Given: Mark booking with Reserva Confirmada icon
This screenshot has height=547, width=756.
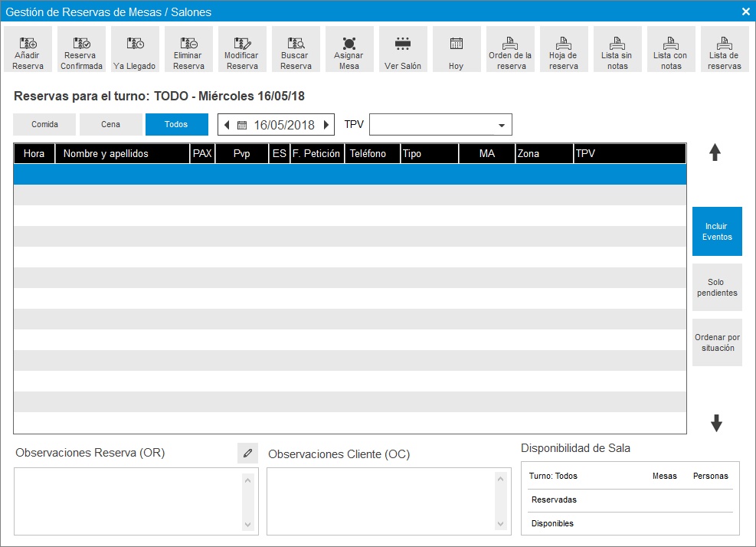Looking at the screenshot, I should click(81, 50).
